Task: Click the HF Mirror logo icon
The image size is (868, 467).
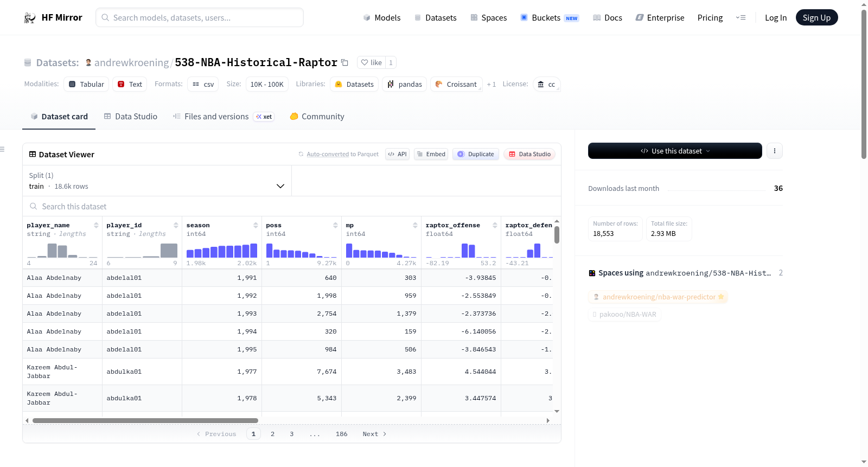Action: click(30, 18)
